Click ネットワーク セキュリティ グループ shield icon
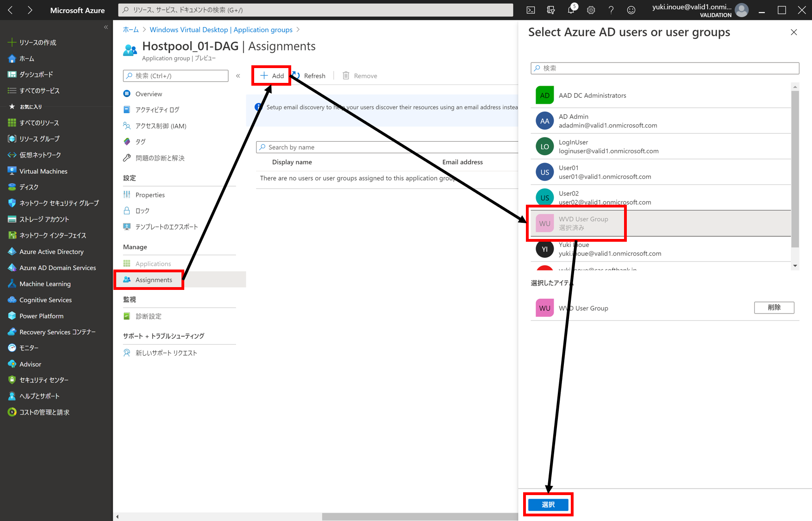812x521 pixels. [x=12, y=203]
